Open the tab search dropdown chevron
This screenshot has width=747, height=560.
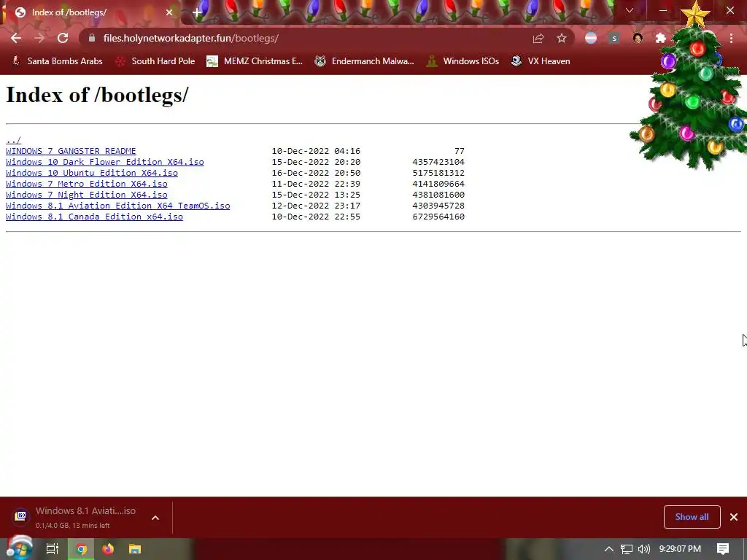click(630, 10)
